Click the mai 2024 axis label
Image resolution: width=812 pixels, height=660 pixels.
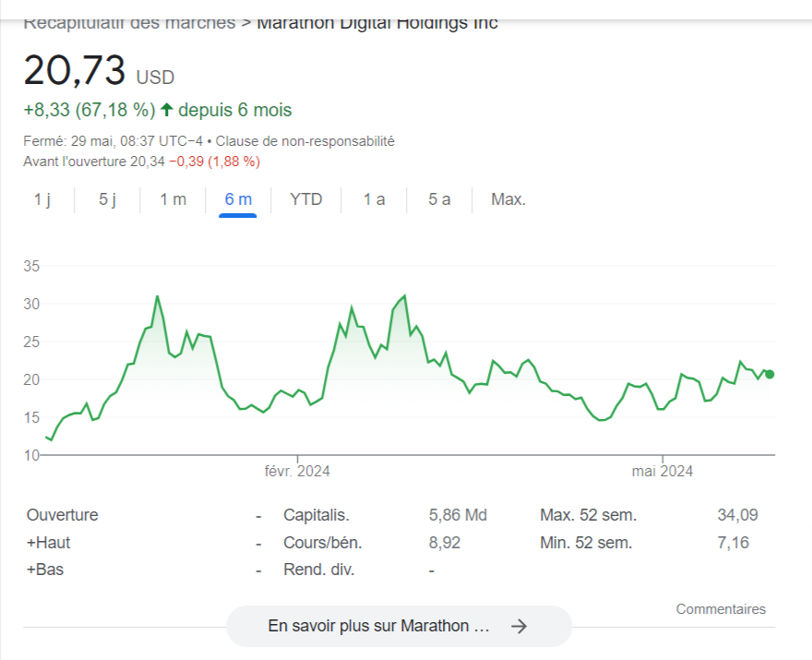pos(663,471)
